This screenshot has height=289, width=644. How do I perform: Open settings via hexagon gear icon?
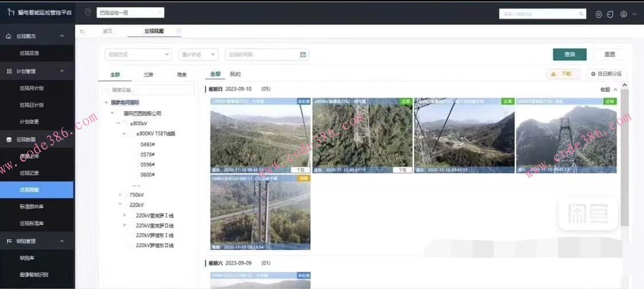click(x=599, y=14)
